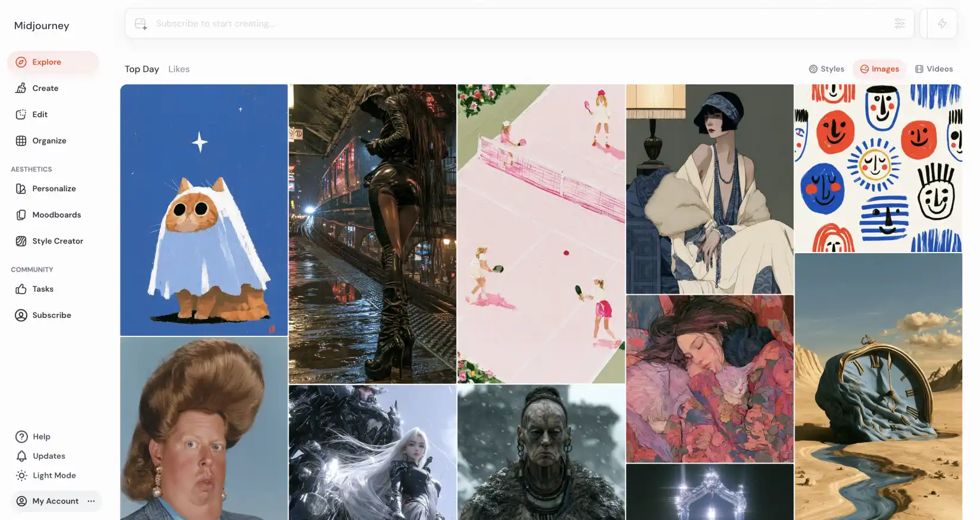Open the colorful faces pattern image

[x=878, y=168]
